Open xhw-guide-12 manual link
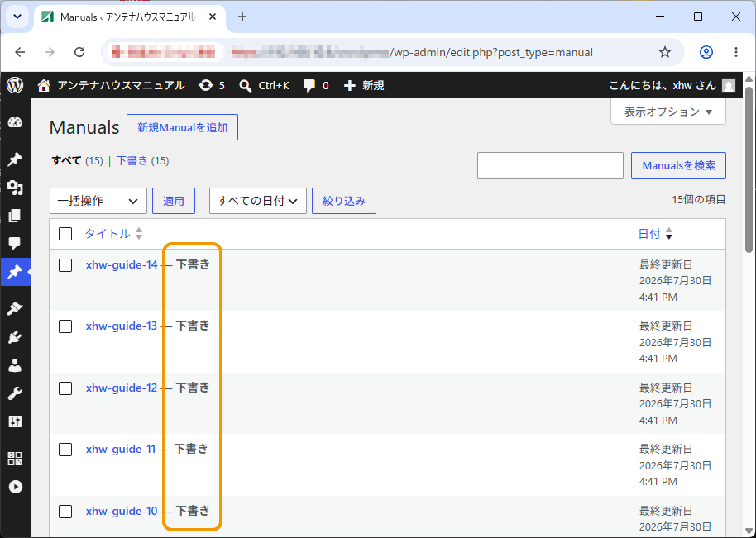 (122, 388)
